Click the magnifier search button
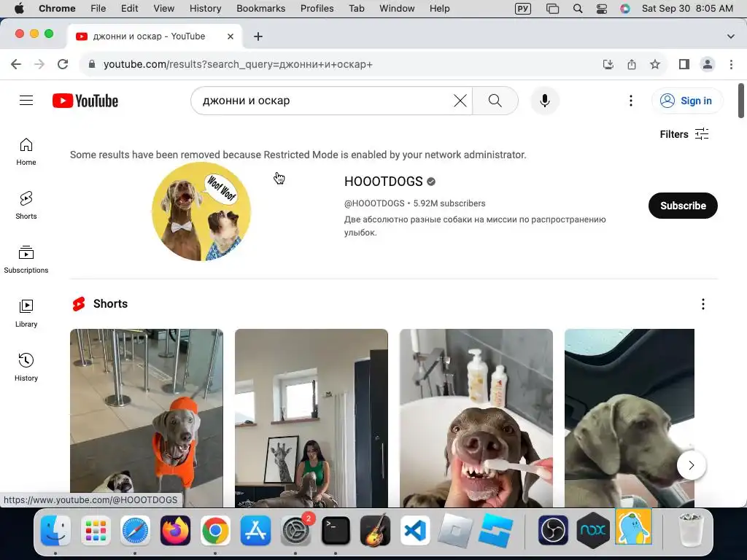 tap(495, 101)
